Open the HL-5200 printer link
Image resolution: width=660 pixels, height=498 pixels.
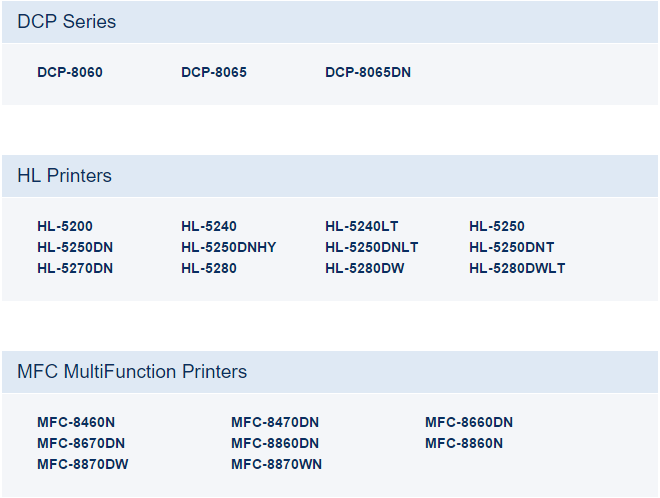coord(65,226)
